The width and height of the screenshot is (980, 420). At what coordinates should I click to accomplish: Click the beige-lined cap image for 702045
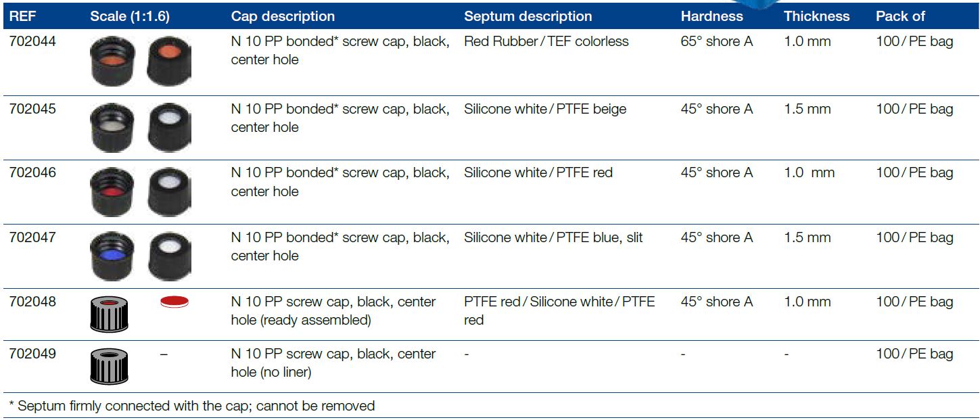(x=112, y=128)
